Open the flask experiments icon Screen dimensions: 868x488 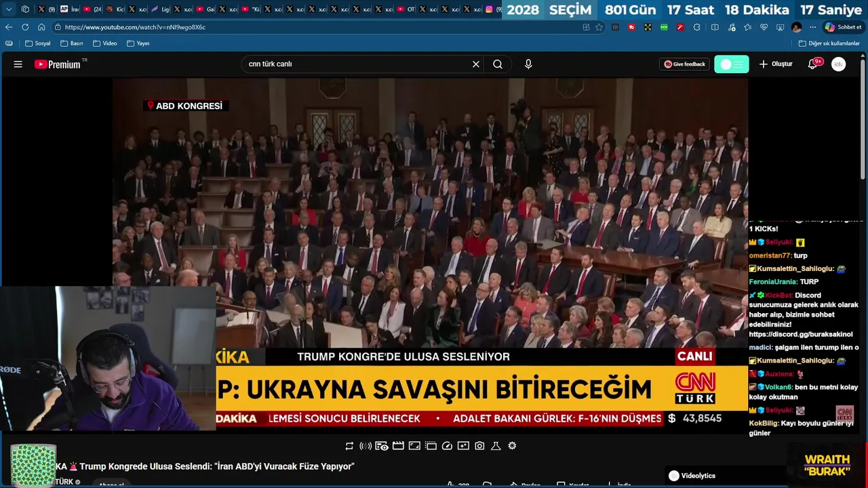496,446
